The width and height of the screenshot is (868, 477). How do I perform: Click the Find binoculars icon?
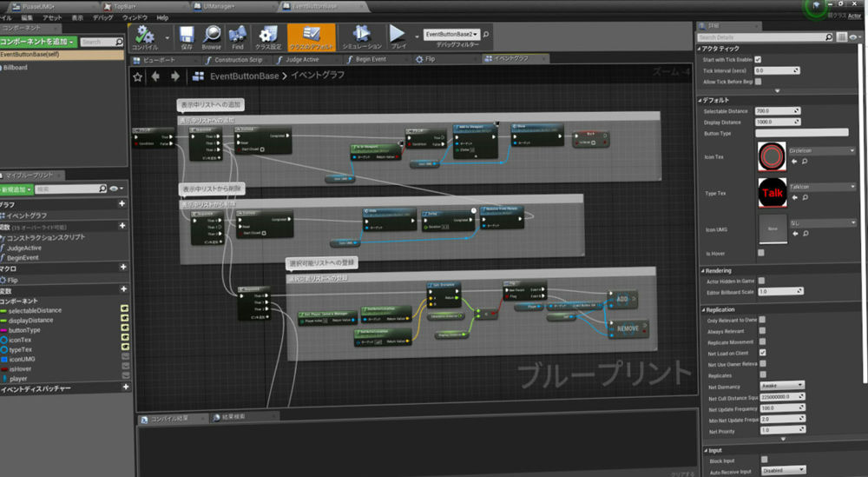pyautogui.click(x=237, y=35)
